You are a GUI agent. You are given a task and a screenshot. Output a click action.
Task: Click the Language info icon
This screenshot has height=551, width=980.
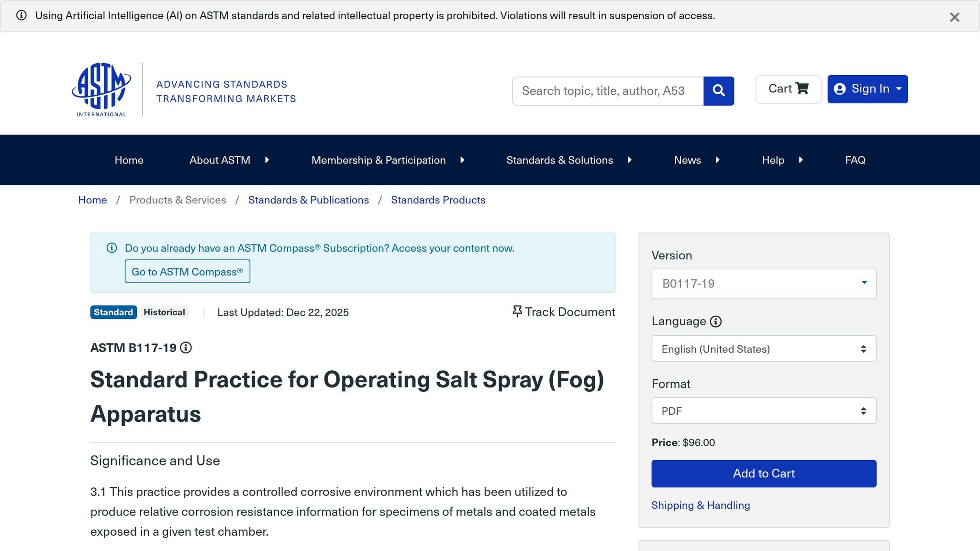(x=715, y=321)
